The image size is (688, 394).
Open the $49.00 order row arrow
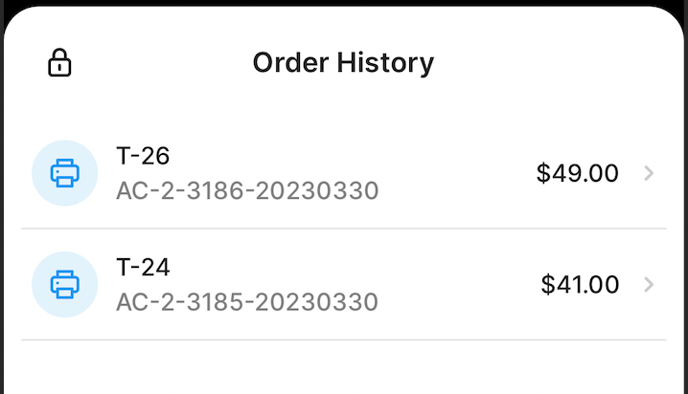(649, 173)
